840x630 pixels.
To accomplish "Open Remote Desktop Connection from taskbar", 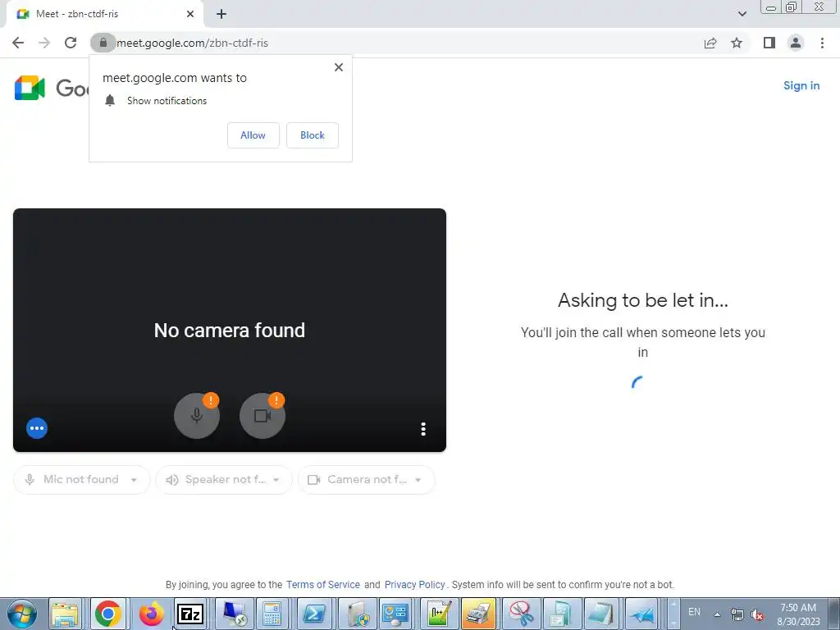I will pyautogui.click(x=234, y=614).
